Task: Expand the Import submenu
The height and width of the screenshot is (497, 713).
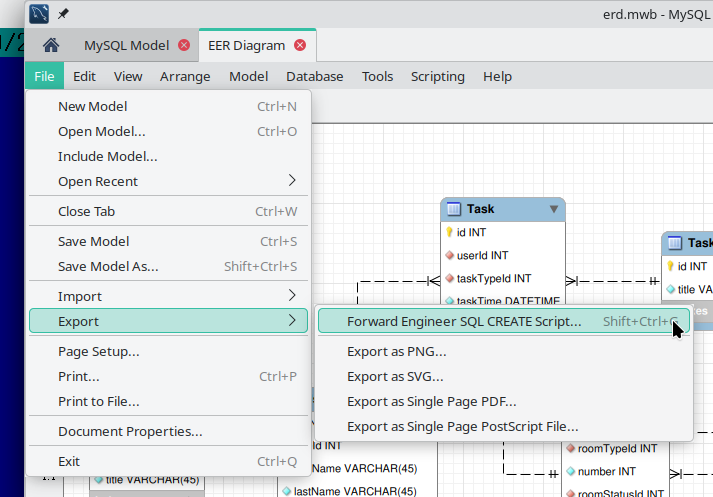Action: click(x=292, y=296)
